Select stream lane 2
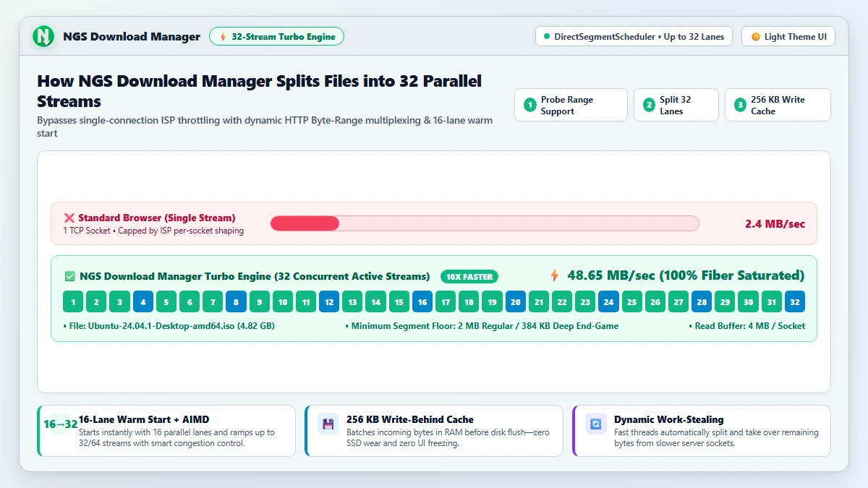The width and height of the screenshot is (868, 488). pyautogui.click(x=96, y=301)
